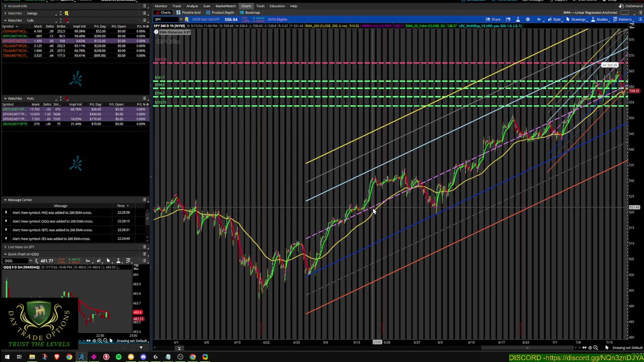Select the TSM240719C option row
644x362 pixels.
74,55
